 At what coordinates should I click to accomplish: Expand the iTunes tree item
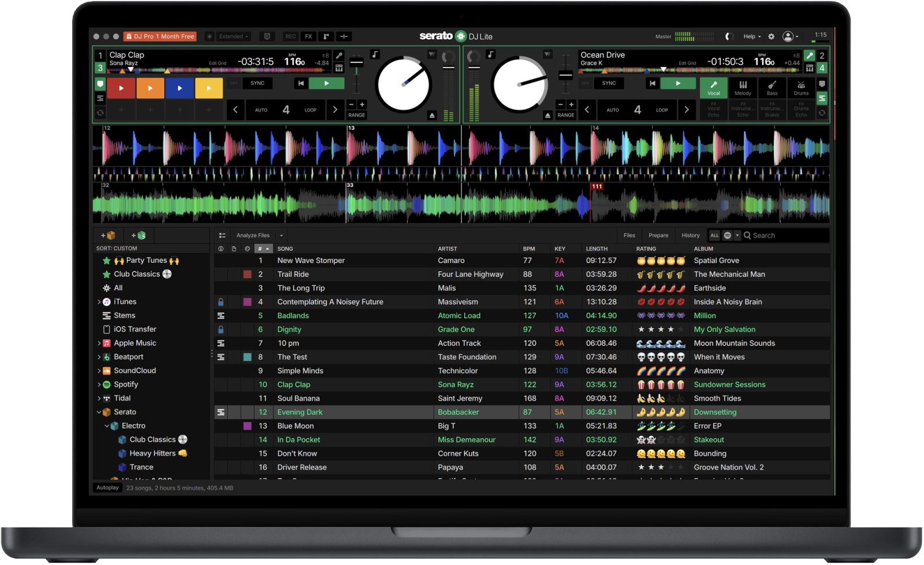coord(99,302)
